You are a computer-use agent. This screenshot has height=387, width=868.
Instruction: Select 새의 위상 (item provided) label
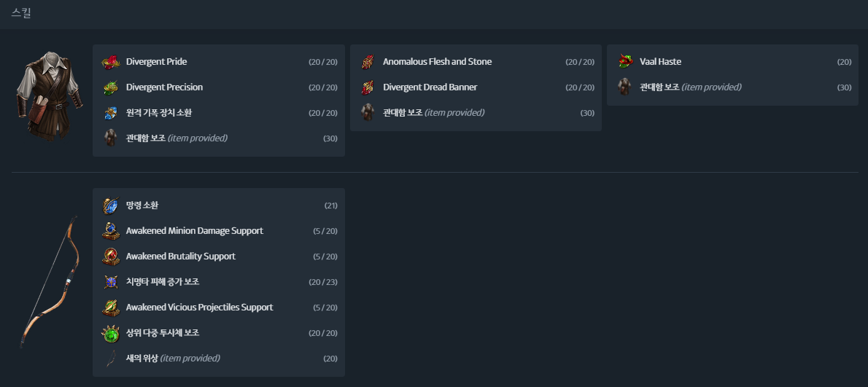(174, 359)
